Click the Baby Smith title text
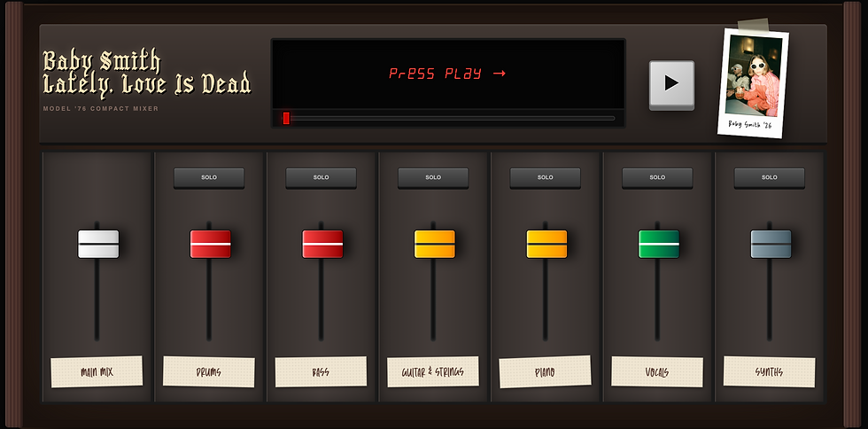This screenshot has height=429, width=868. click(x=102, y=61)
